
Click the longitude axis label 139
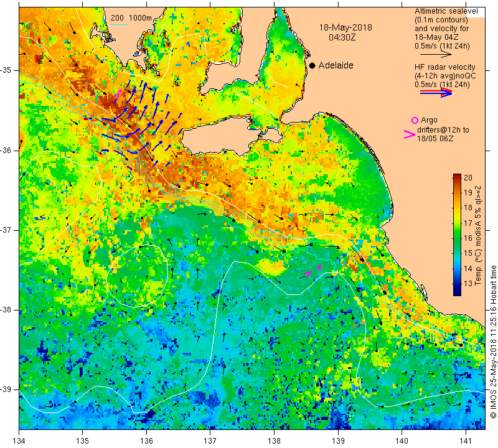coord(338,441)
